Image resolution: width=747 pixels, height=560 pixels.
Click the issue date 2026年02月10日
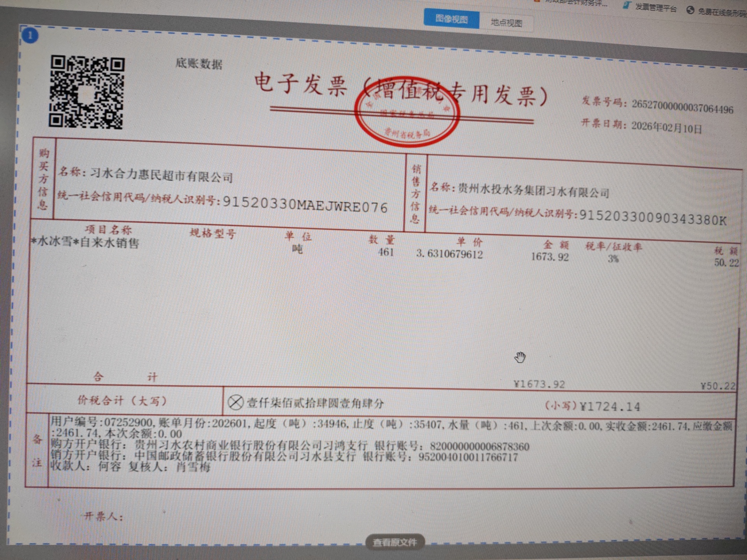(x=666, y=127)
